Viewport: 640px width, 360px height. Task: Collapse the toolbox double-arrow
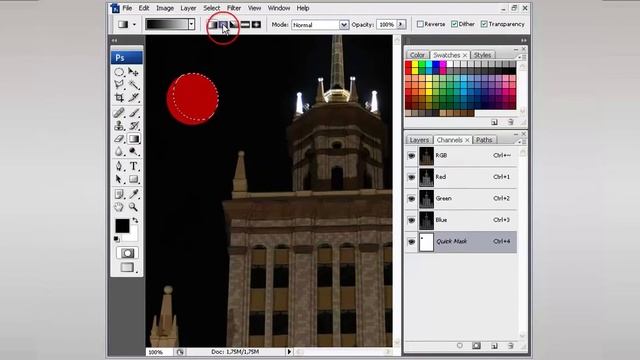coord(114,40)
